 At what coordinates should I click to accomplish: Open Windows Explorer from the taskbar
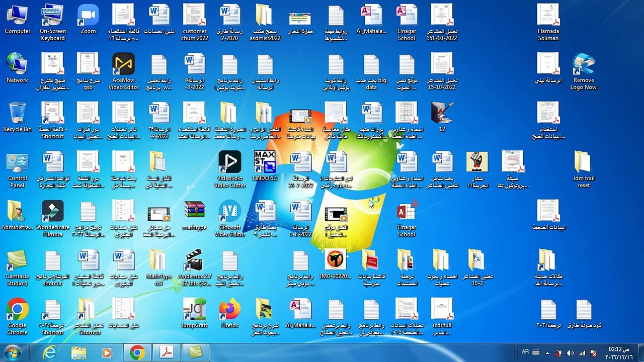tap(78, 353)
